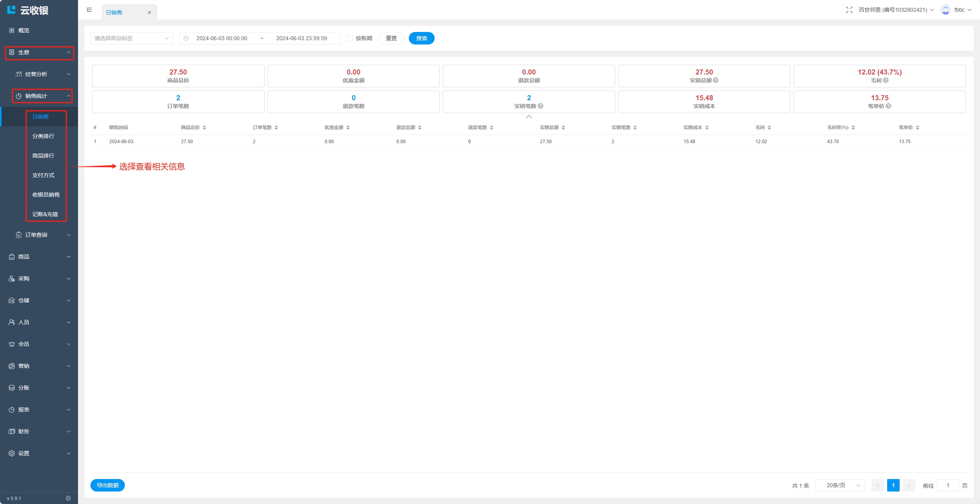The width and height of the screenshot is (980, 504).
Task: Click the collapse arrow under summary cards
Action: coord(529,117)
